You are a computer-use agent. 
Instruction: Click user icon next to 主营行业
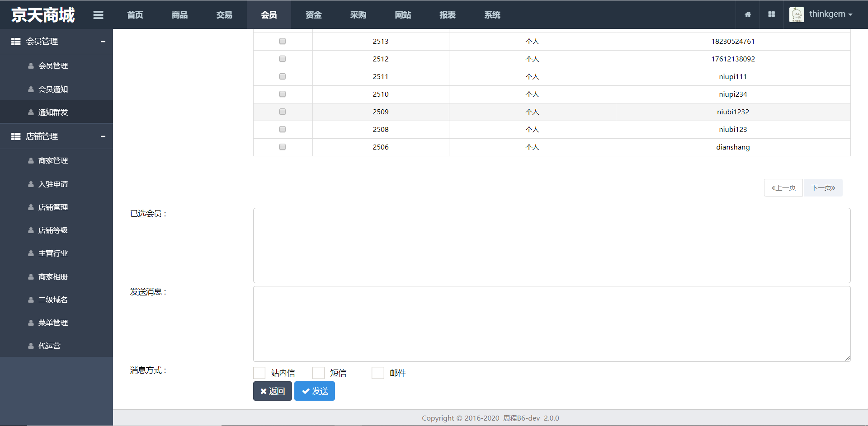31,253
